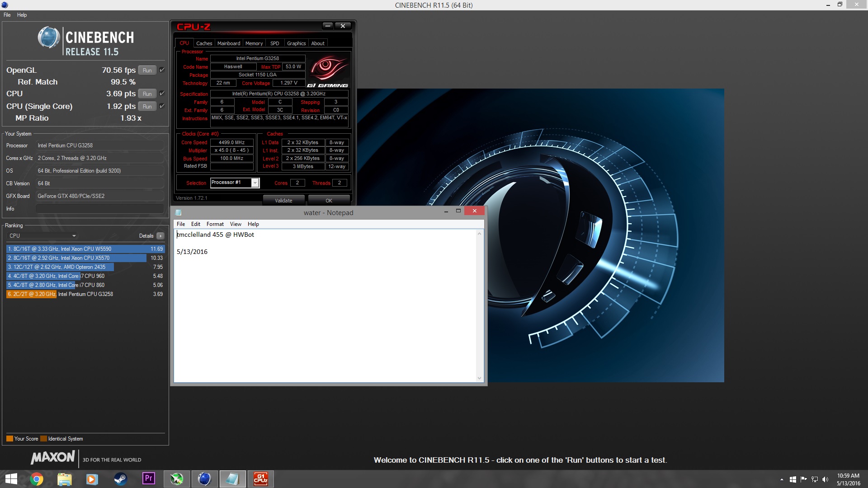The height and width of the screenshot is (488, 868).
Task: Toggle the CPU (Single Core) checkbox
Action: (162, 106)
